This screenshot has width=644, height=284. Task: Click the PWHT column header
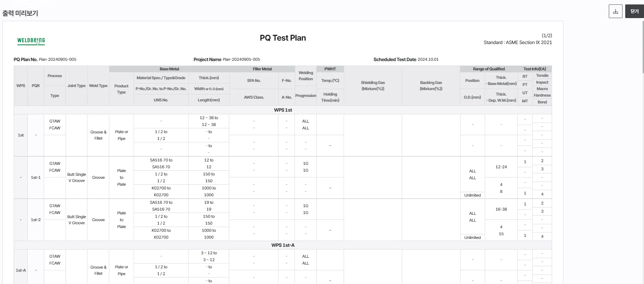pyautogui.click(x=330, y=69)
